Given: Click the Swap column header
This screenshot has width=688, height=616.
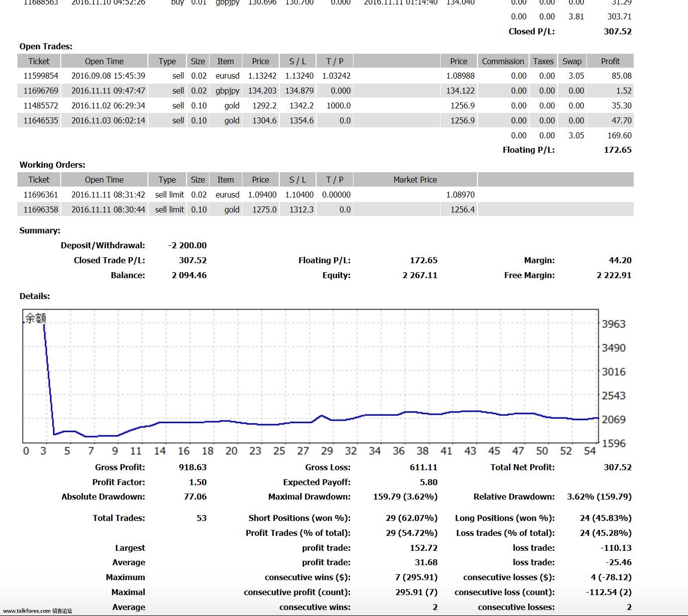Looking at the screenshot, I should coord(572,61).
